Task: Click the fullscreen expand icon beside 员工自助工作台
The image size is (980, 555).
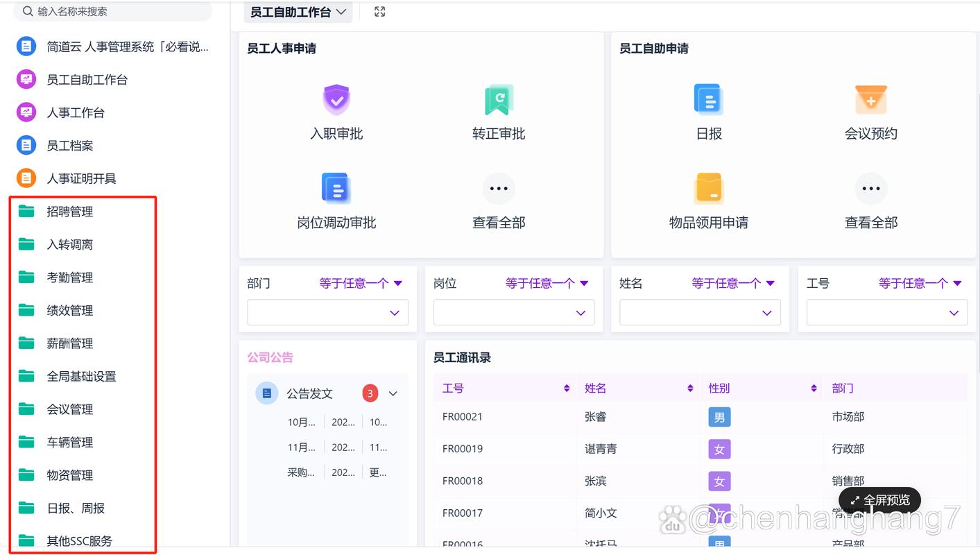Action: point(379,12)
